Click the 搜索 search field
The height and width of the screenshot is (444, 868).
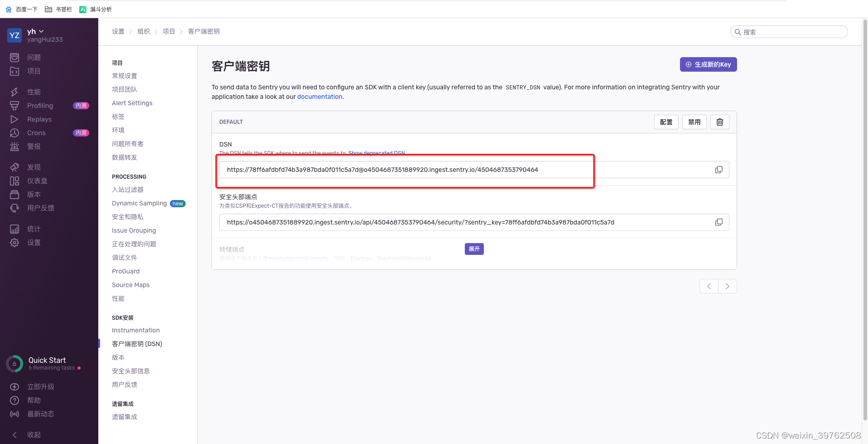(x=789, y=32)
